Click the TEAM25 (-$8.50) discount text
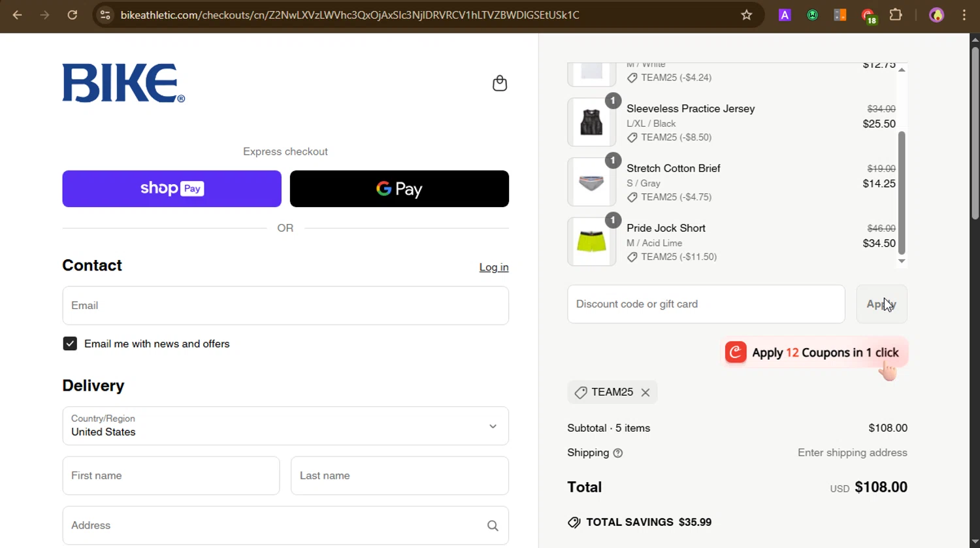 [676, 138]
